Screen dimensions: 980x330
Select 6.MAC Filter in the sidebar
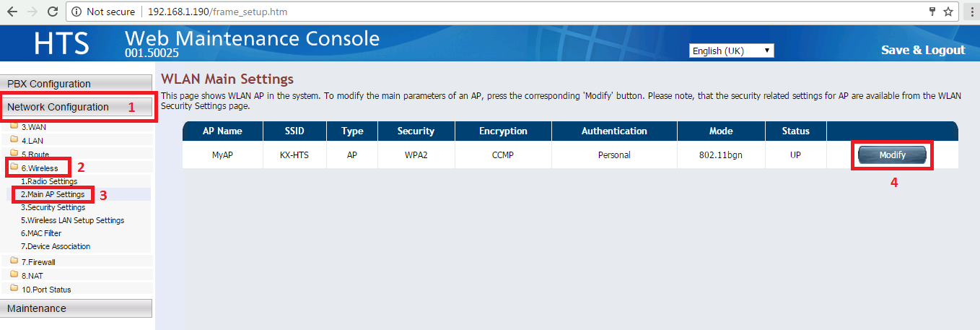pos(41,233)
